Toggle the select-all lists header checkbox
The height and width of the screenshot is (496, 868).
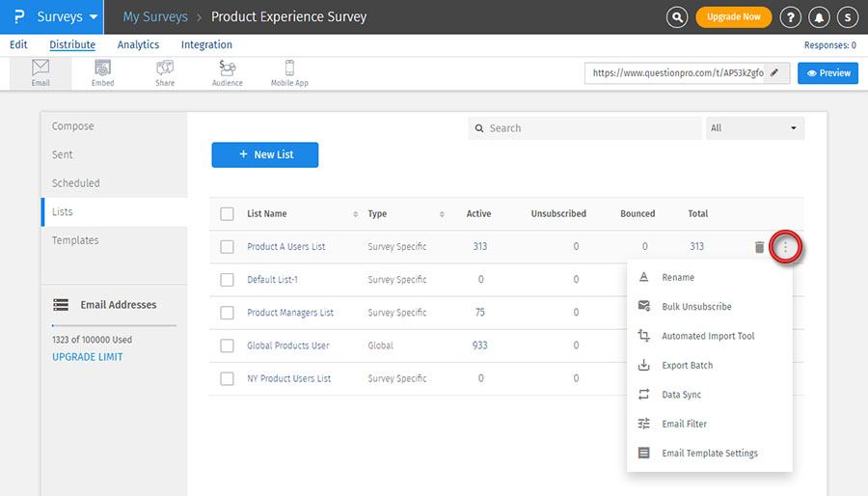pos(227,214)
